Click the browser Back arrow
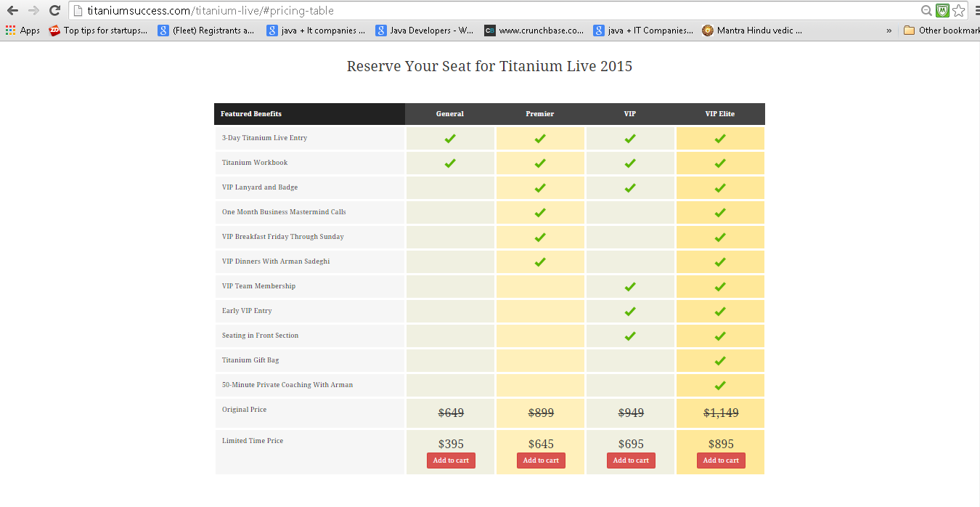The height and width of the screenshot is (507, 980). point(12,11)
